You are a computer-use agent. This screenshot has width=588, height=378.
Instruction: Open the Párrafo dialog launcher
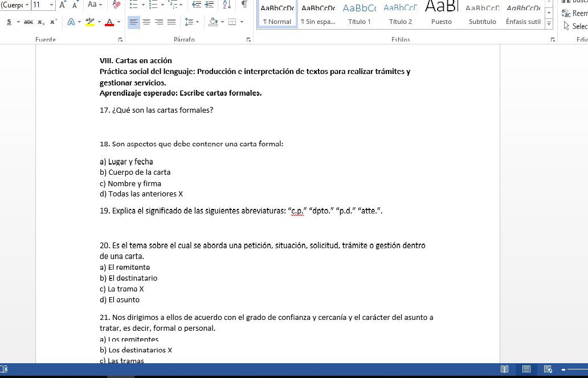point(248,39)
